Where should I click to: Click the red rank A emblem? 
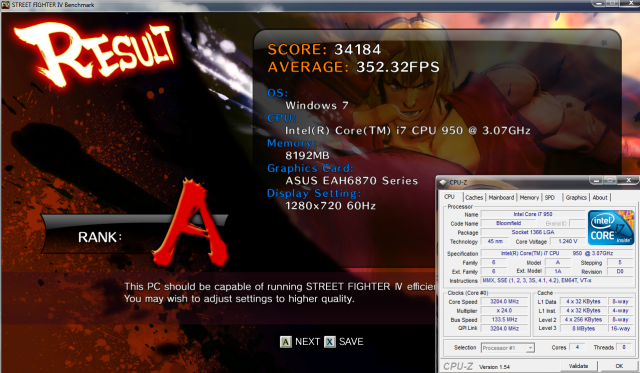[191, 223]
